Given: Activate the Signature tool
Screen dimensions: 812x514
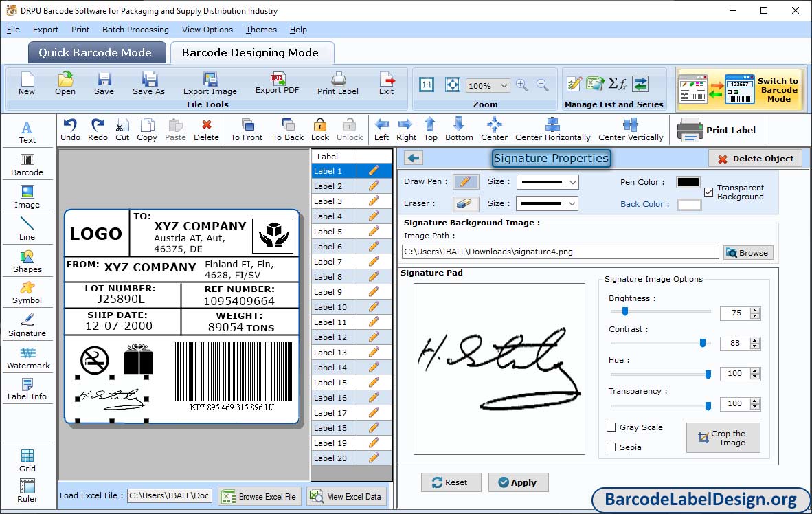Looking at the screenshot, I should tap(27, 326).
